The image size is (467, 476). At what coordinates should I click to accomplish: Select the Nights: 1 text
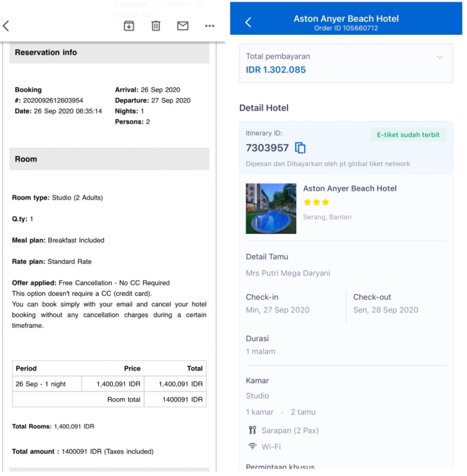[x=130, y=111]
